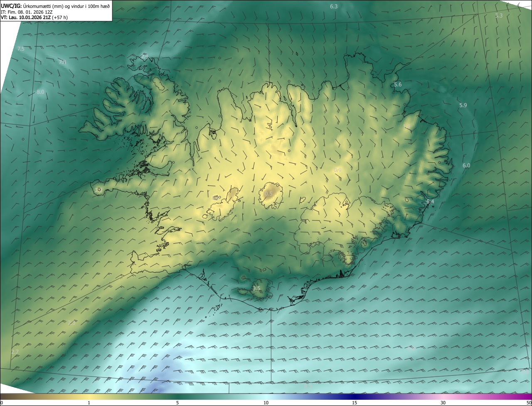Click the 5.9 value label on the map

coord(463,105)
